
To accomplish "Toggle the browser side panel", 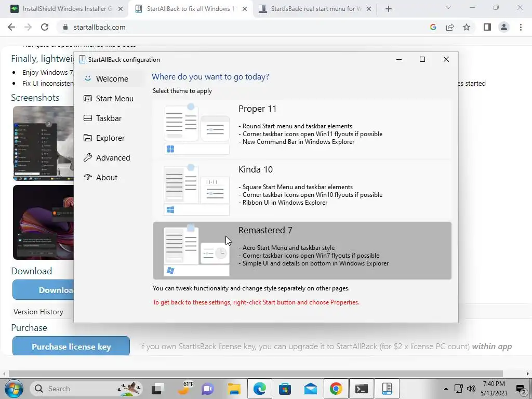I will [487, 27].
